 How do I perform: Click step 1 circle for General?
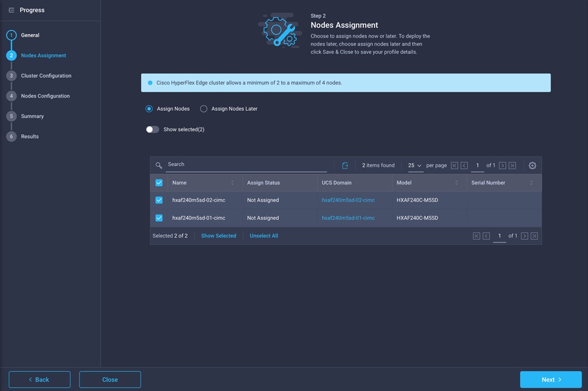pos(11,35)
